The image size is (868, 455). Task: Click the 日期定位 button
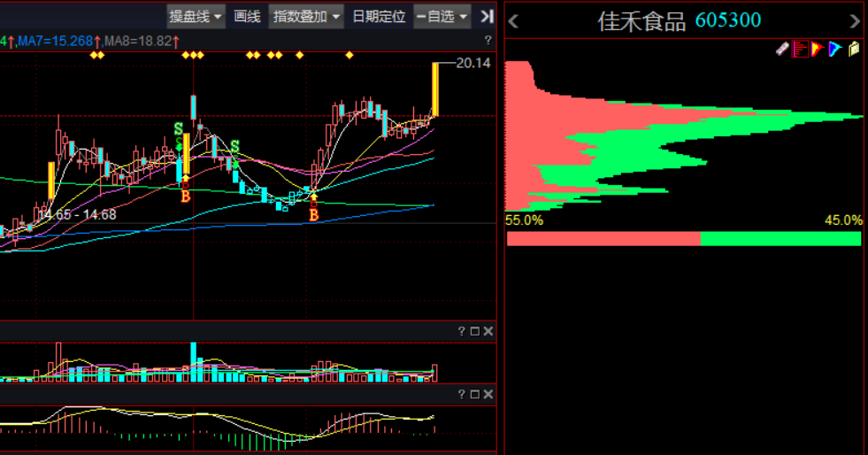coord(379,16)
